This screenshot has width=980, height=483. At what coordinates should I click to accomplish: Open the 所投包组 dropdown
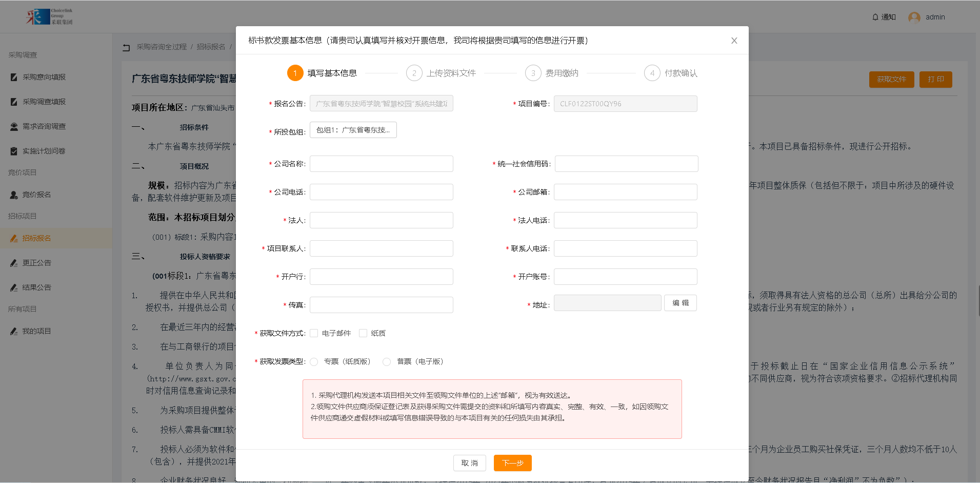click(353, 130)
